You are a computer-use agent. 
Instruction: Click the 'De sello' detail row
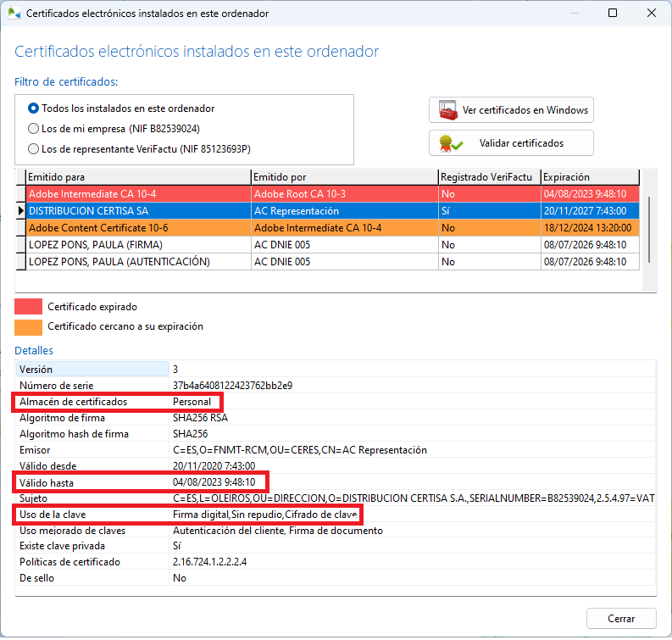336,578
